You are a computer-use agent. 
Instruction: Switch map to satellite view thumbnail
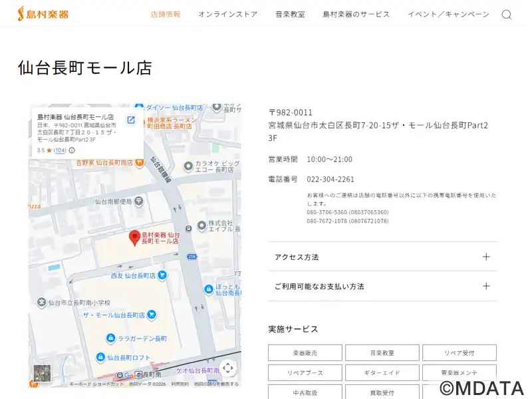click(42, 373)
